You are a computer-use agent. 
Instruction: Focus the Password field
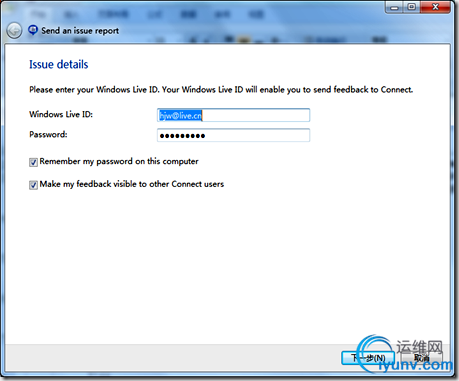tap(233, 135)
